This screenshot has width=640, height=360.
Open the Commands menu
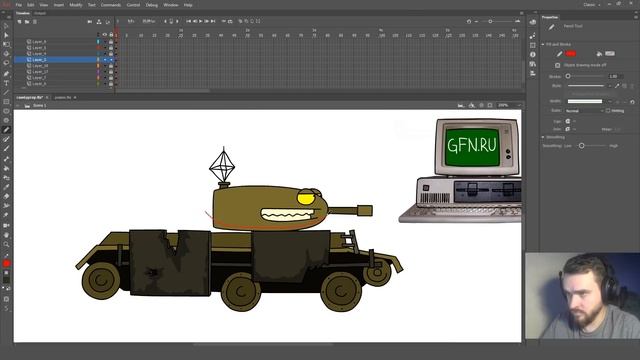[111, 5]
